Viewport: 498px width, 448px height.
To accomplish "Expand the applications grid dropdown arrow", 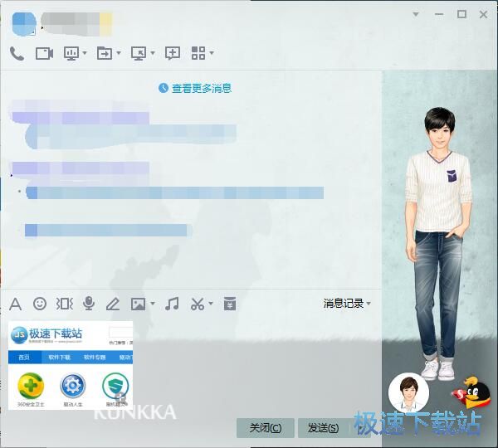I will (212, 53).
